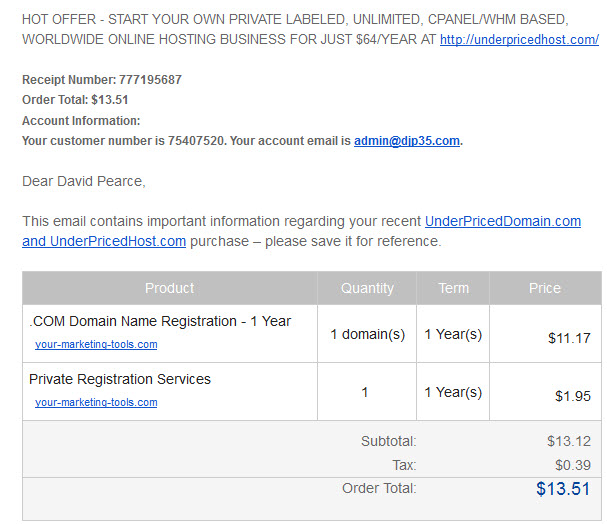Image resolution: width=607 pixels, height=524 pixels.
Task: Click the $11.17 domain registration price
Action: [569, 338]
